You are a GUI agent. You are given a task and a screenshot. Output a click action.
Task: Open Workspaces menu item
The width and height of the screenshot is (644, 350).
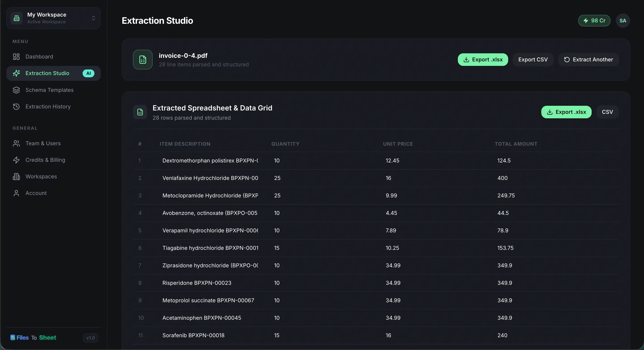point(53,177)
